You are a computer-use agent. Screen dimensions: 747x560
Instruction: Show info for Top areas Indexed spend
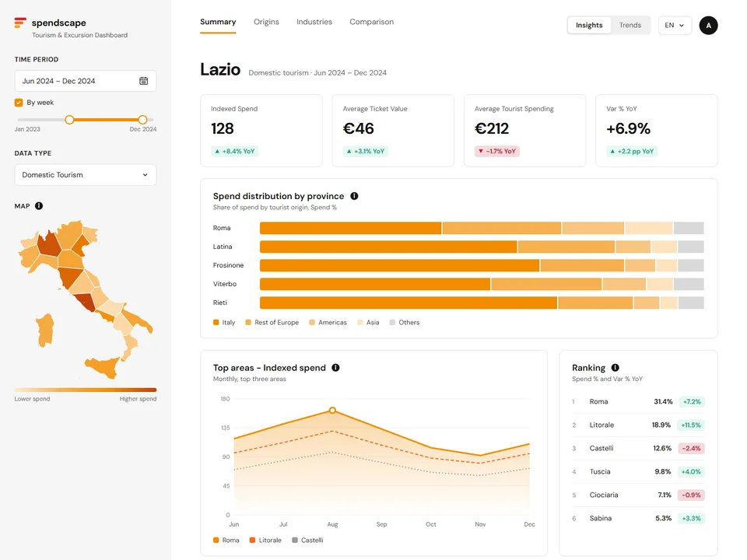pyautogui.click(x=335, y=368)
